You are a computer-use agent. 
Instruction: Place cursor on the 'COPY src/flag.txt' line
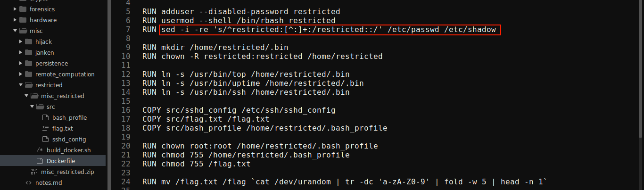coord(206,119)
